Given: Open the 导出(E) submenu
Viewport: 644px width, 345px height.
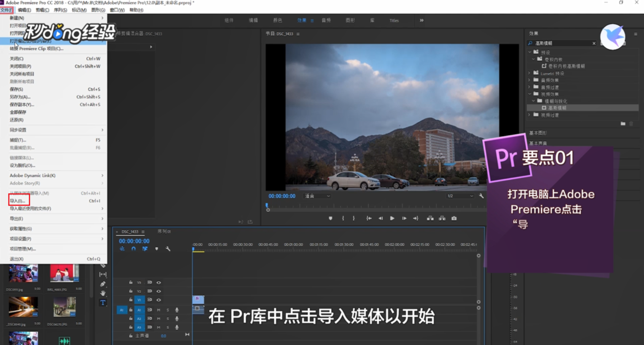Looking at the screenshot, I should tap(53, 219).
